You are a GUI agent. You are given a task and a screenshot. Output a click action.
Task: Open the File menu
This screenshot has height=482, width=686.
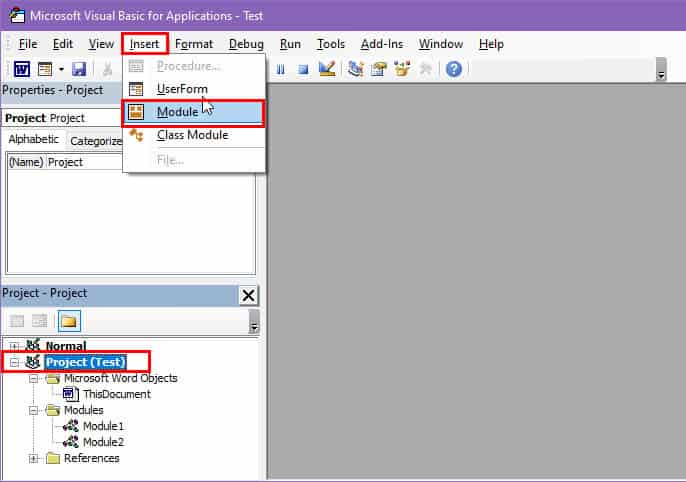(28, 44)
